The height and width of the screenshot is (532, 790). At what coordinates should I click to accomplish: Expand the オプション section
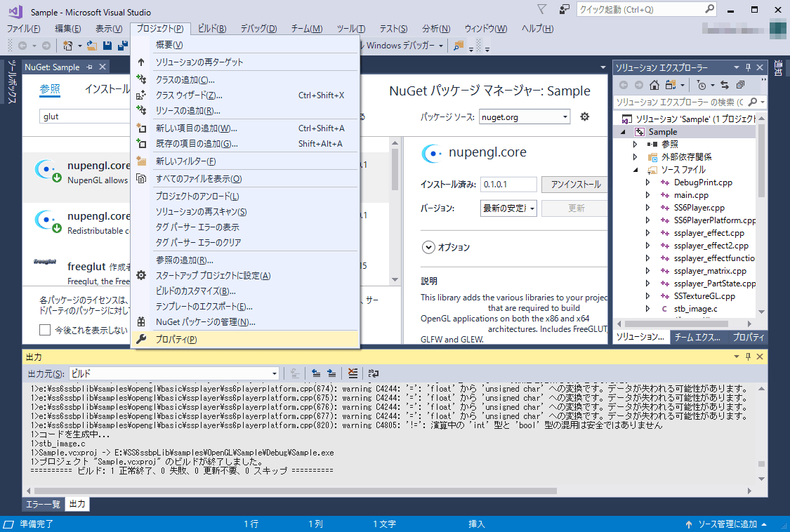click(x=428, y=247)
